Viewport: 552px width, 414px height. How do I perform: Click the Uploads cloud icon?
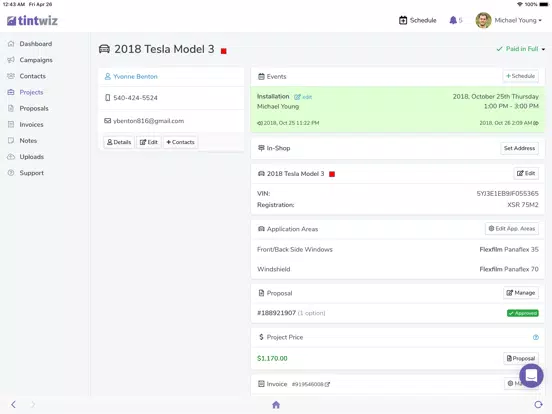pyautogui.click(x=11, y=157)
